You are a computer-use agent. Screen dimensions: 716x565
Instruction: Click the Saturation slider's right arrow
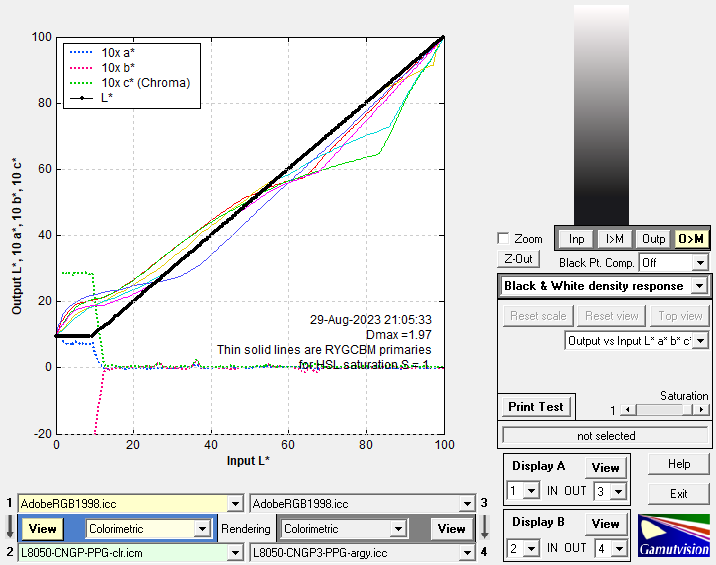[701, 409]
